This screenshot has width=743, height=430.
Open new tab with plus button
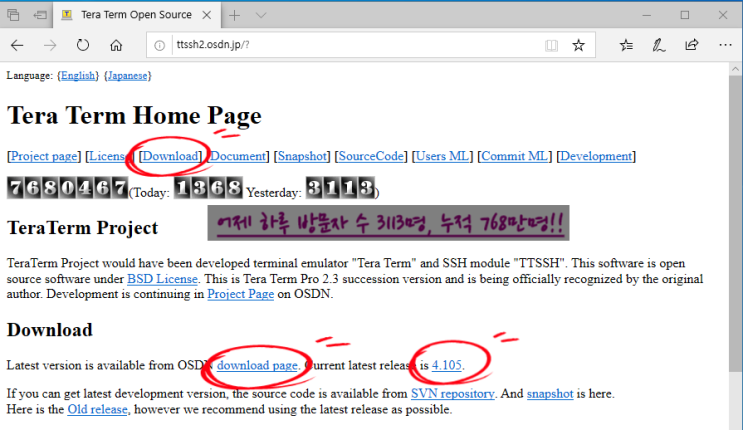(x=235, y=15)
